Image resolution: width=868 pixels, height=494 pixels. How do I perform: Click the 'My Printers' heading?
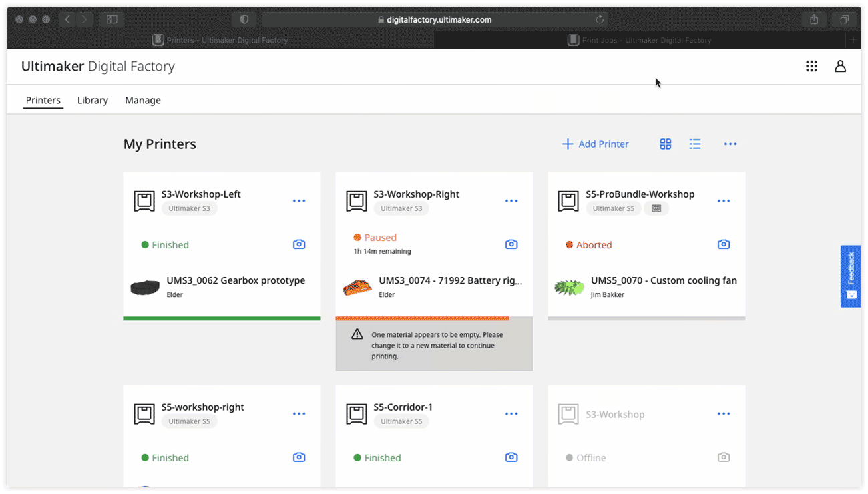160,144
